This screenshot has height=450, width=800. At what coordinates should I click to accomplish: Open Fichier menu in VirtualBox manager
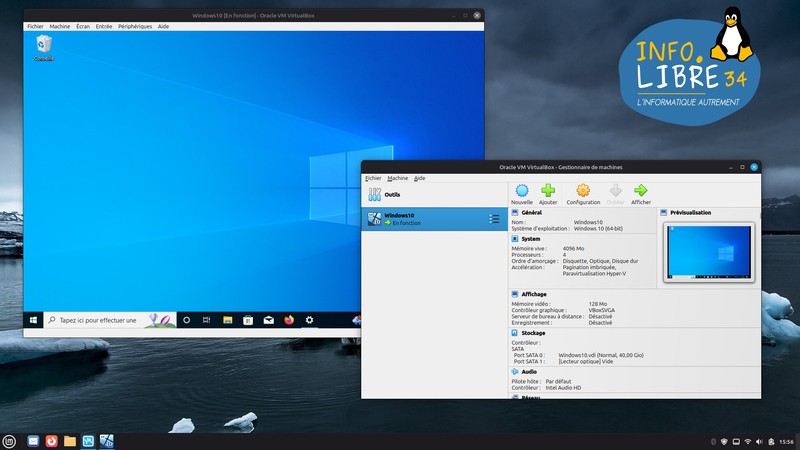pyautogui.click(x=374, y=178)
